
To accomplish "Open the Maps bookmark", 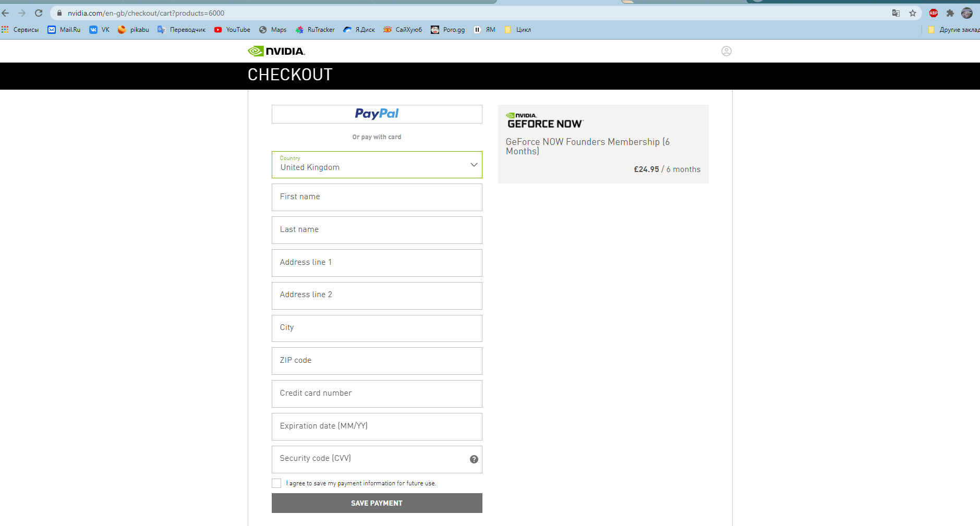I will pyautogui.click(x=273, y=30).
